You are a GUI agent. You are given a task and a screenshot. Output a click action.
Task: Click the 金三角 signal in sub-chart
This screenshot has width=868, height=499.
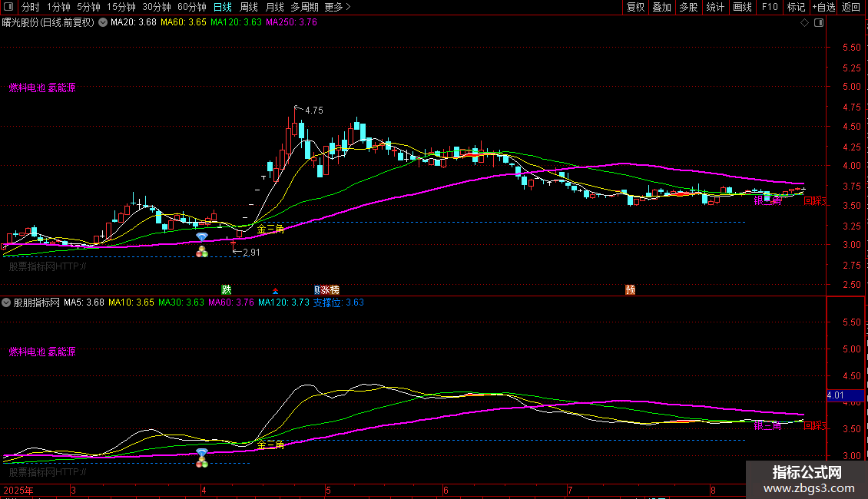click(270, 444)
